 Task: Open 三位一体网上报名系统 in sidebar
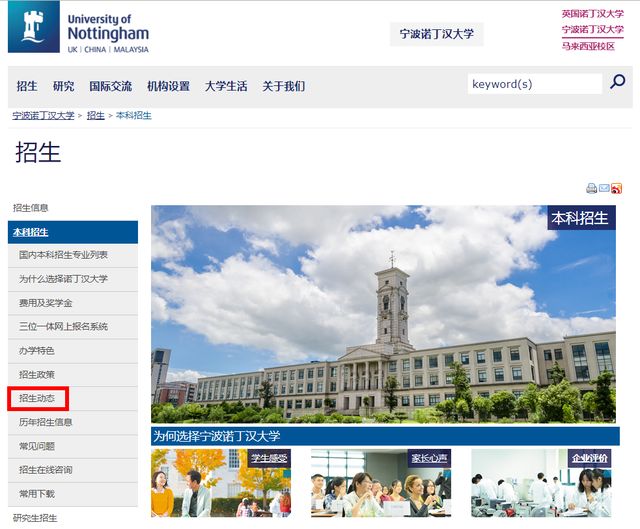(x=73, y=327)
